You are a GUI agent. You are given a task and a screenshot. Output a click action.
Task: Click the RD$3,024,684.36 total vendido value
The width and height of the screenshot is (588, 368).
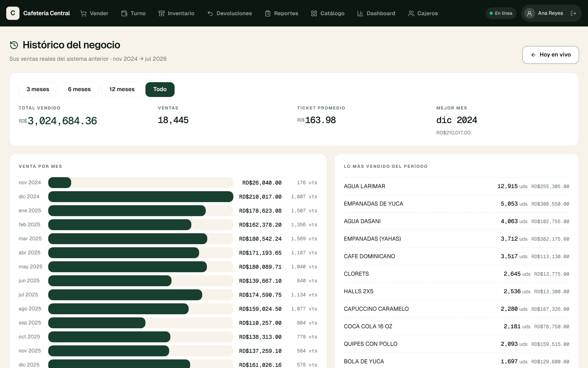tap(58, 121)
